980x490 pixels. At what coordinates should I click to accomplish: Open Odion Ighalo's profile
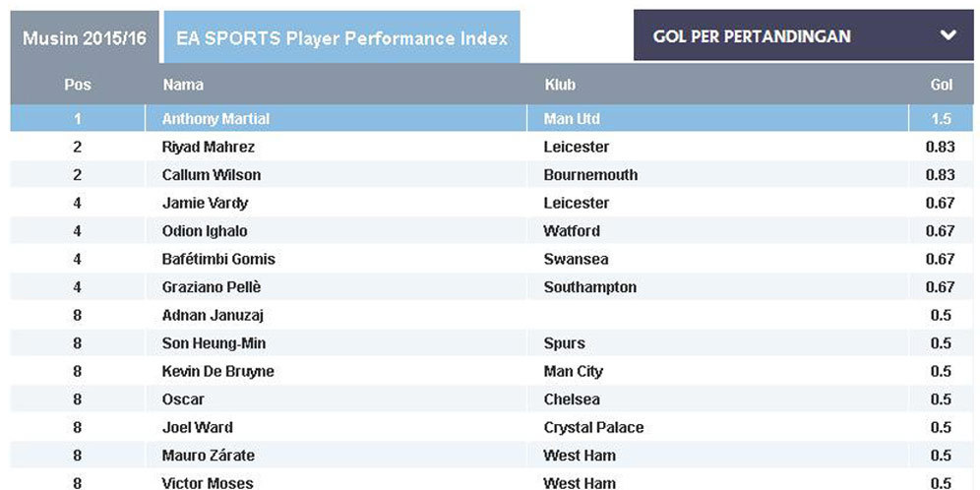coord(204,231)
